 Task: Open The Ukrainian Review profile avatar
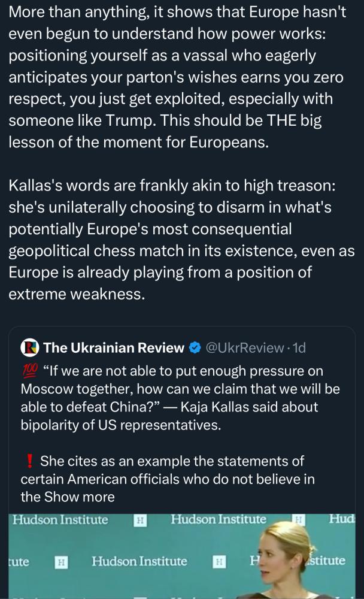(x=30, y=347)
